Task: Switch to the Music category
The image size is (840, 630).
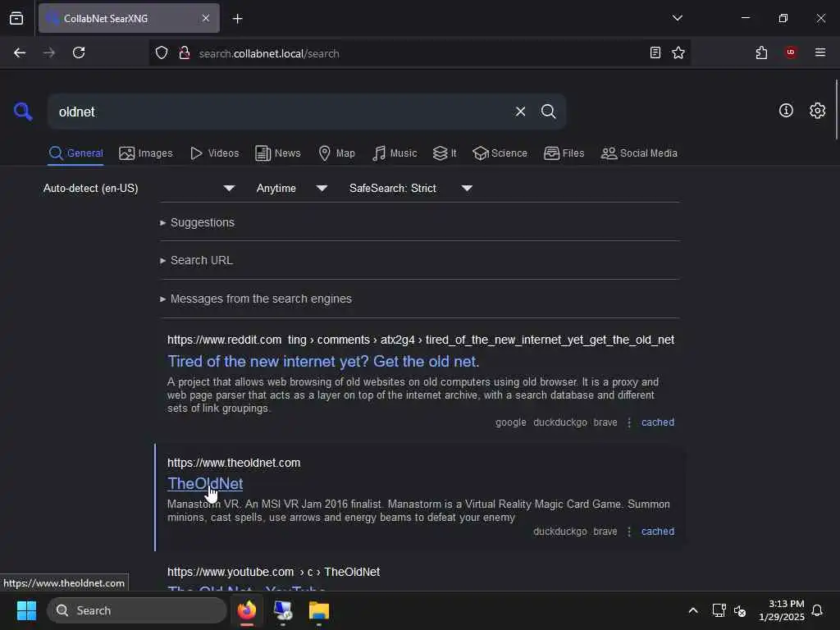Action: (x=395, y=153)
